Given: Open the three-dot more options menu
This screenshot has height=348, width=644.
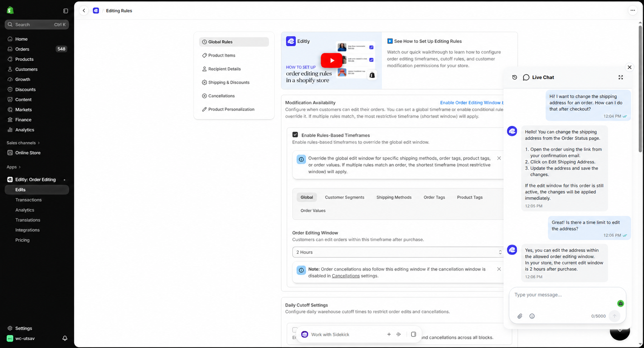Looking at the screenshot, I should [633, 11].
